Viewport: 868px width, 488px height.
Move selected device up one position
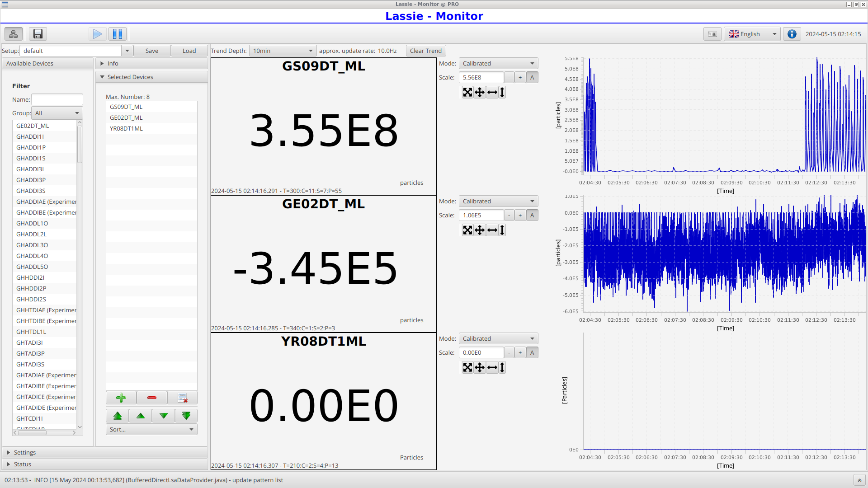click(141, 416)
